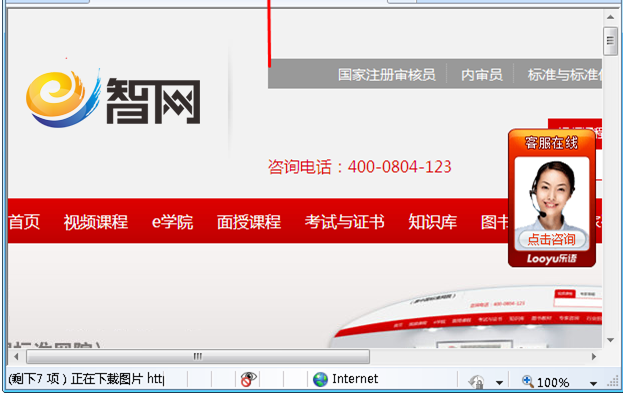Click the Internet zone globe icon
The width and height of the screenshot is (623, 393).
coord(320,379)
